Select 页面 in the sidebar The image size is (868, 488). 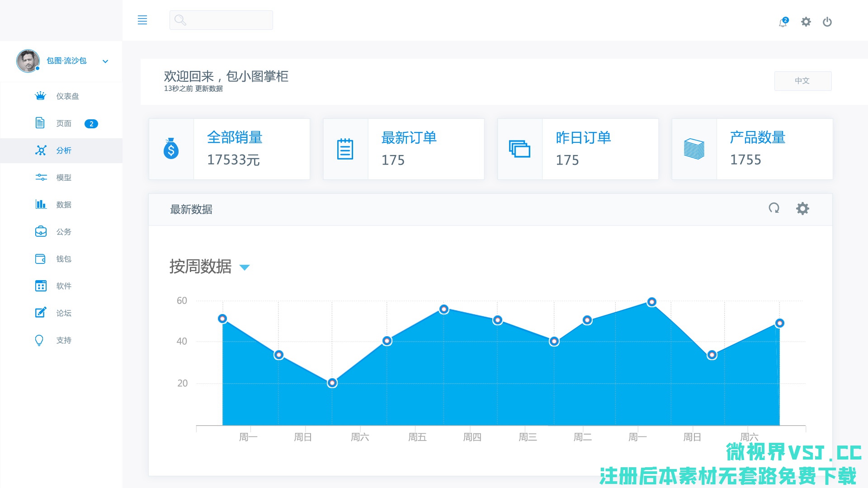point(64,123)
